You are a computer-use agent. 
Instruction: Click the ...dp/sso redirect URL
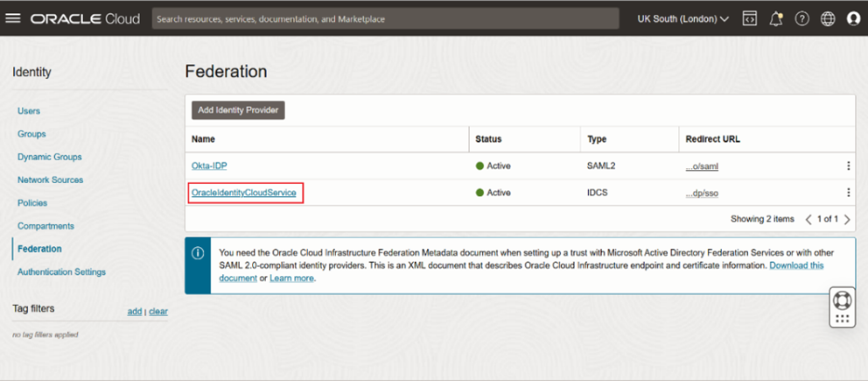point(702,193)
